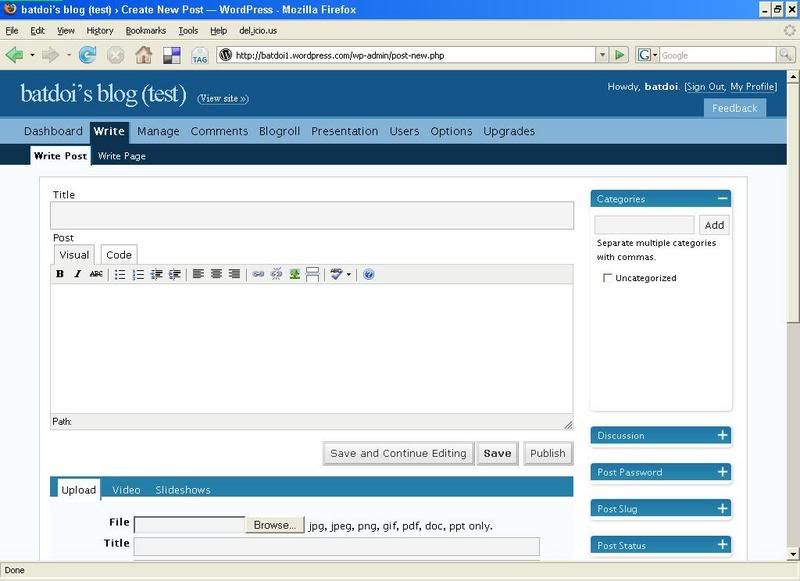800x581 pixels.
Task: Check the Uncategorized category box
Action: click(x=607, y=278)
